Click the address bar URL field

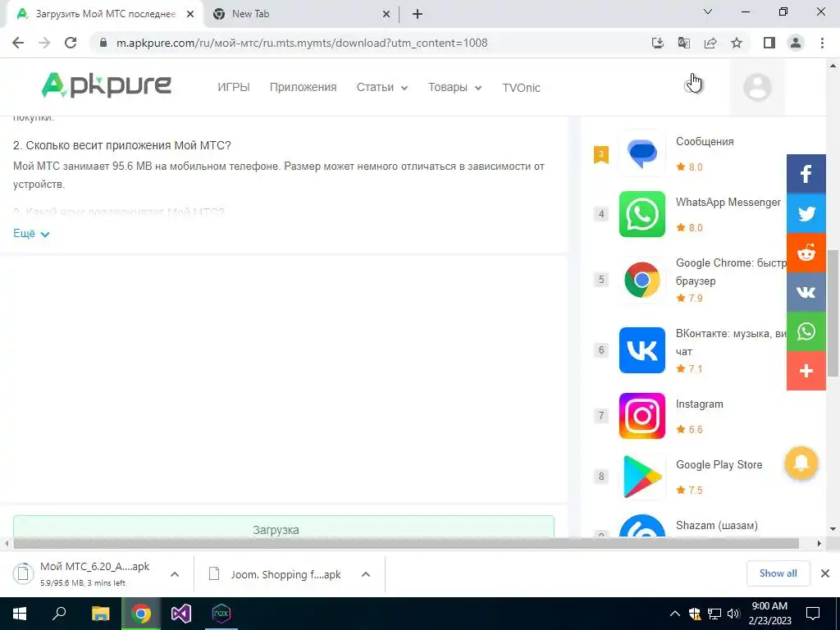point(302,43)
